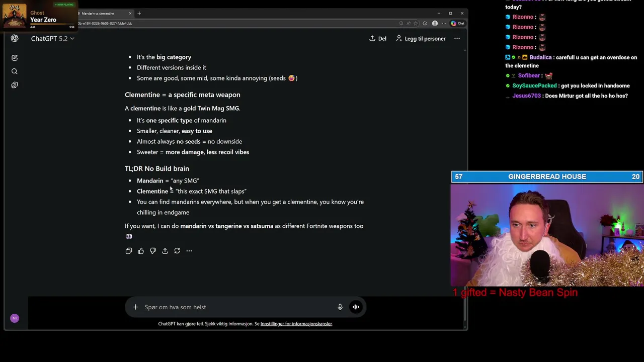Click text 'Sweeter = more damage, less recoil vibes'
The height and width of the screenshot is (362, 644).
pyautogui.click(x=193, y=152)
